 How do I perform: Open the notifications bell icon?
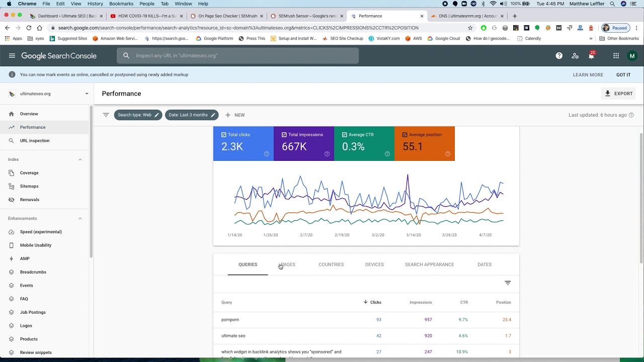click(x=591, y=56)
